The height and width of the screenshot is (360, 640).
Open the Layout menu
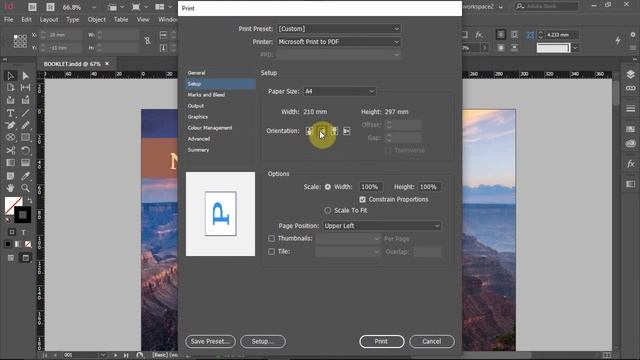(49, 19)
